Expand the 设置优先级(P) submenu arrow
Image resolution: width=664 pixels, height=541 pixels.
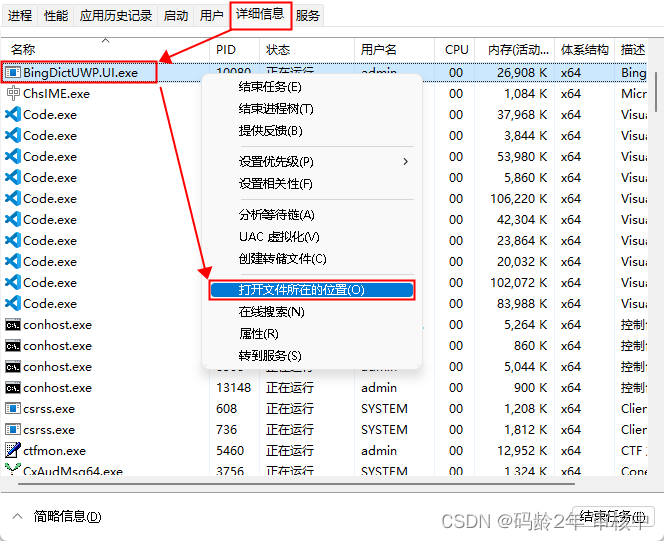click(x=406, y=161)
